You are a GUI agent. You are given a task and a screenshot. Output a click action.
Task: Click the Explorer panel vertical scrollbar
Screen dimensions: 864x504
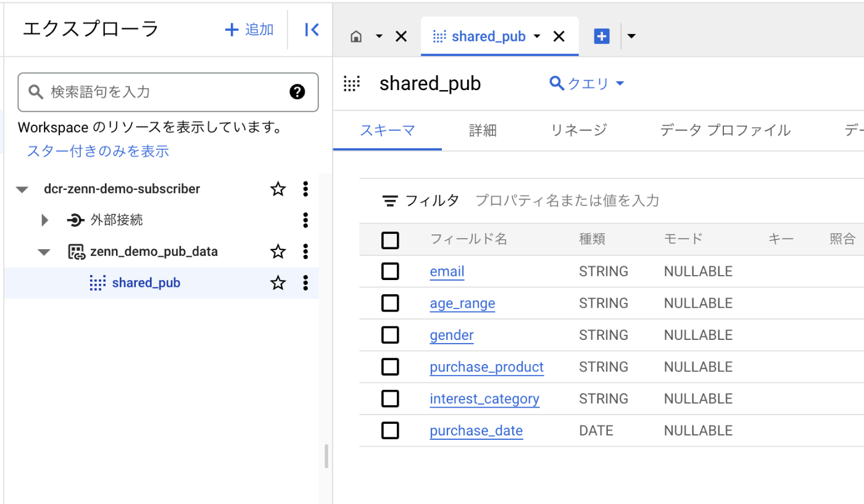pos(326,456)
